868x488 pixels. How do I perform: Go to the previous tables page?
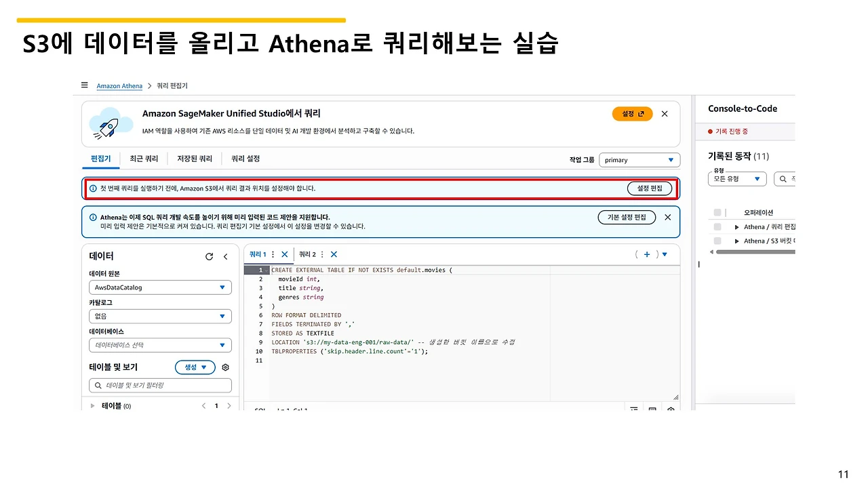203,406
